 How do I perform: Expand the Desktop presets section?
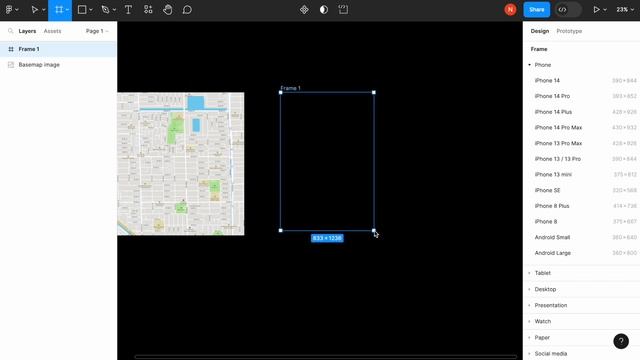[x=583, y=289]
